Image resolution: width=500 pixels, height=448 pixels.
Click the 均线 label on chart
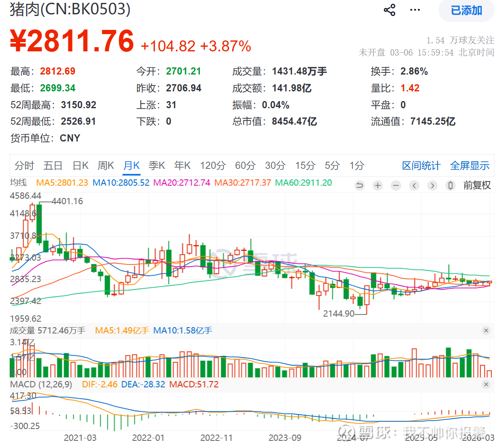point(19,182)
